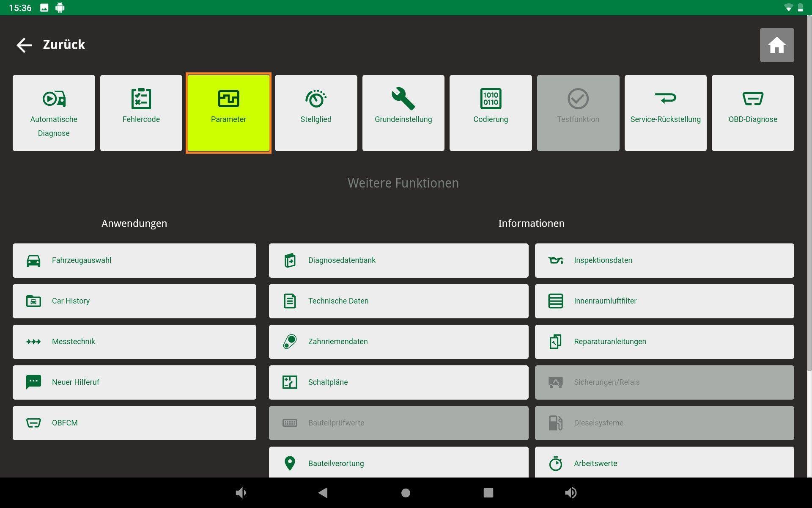Open Grundeinstellung wrench tile

tap(403, 113)
